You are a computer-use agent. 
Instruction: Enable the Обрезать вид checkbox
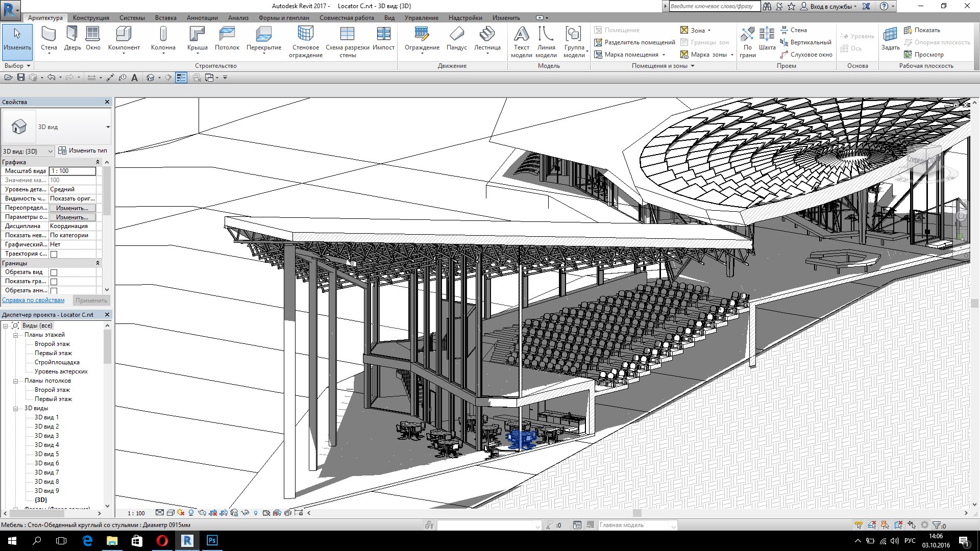coord(54,272)
